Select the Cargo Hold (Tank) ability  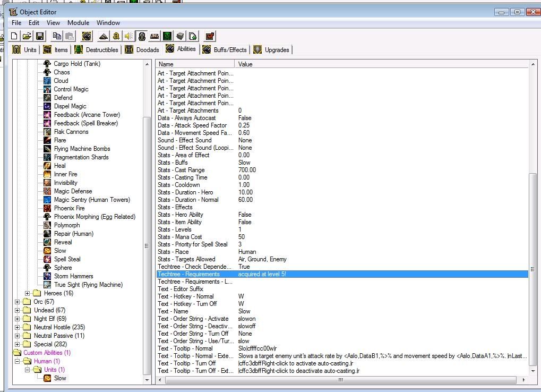(x=77, y=64)
